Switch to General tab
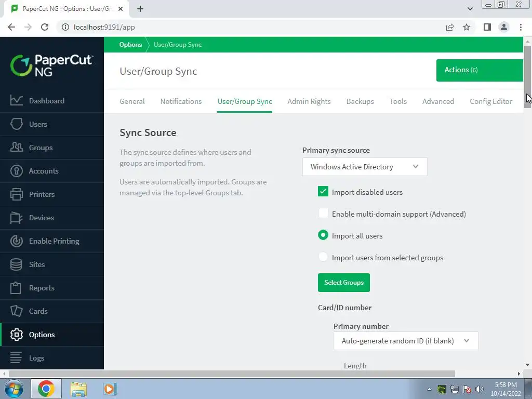Screen dimensions: 532x399 [132, 101]
